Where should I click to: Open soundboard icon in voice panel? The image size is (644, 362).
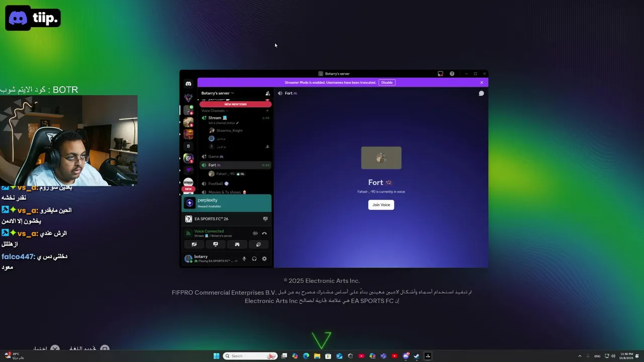tap(259, 244)
